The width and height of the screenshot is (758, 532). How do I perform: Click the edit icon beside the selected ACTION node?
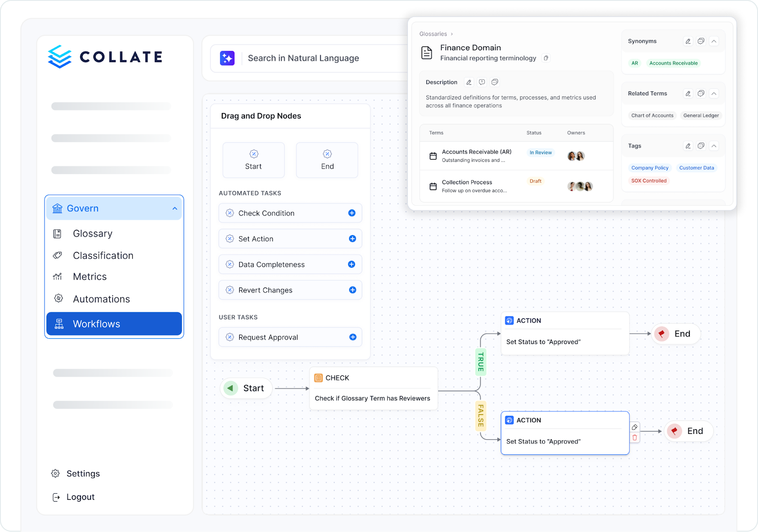(635, 427)
